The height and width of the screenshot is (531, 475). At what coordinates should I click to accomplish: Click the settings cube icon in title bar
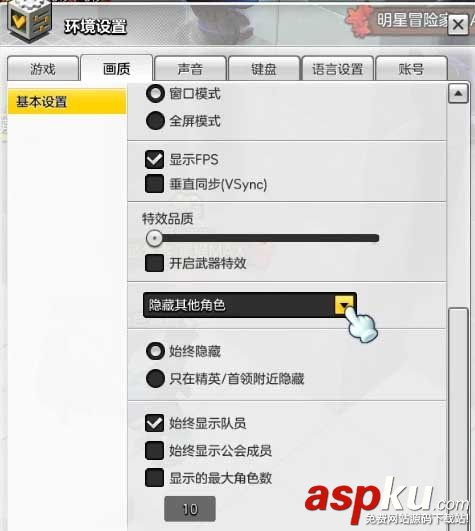30,20
